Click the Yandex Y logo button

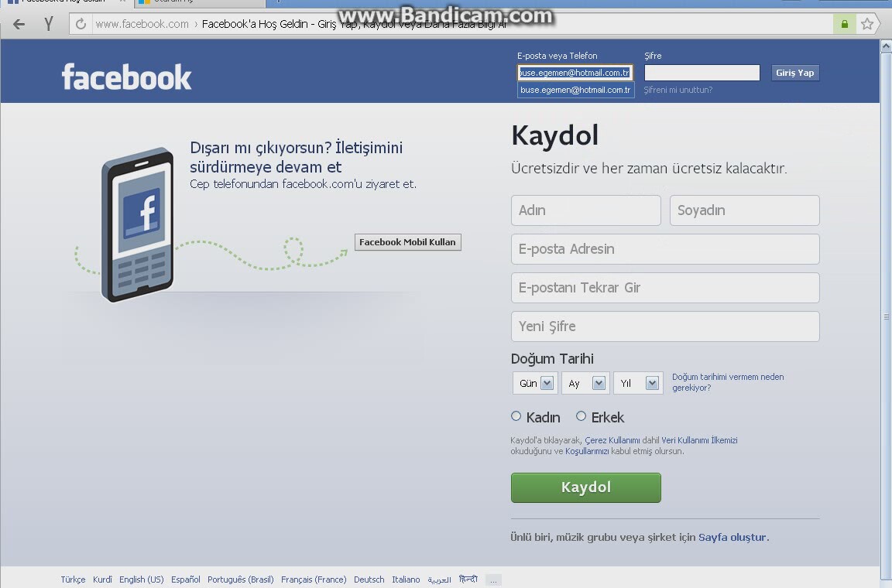(x=49, y=24)
